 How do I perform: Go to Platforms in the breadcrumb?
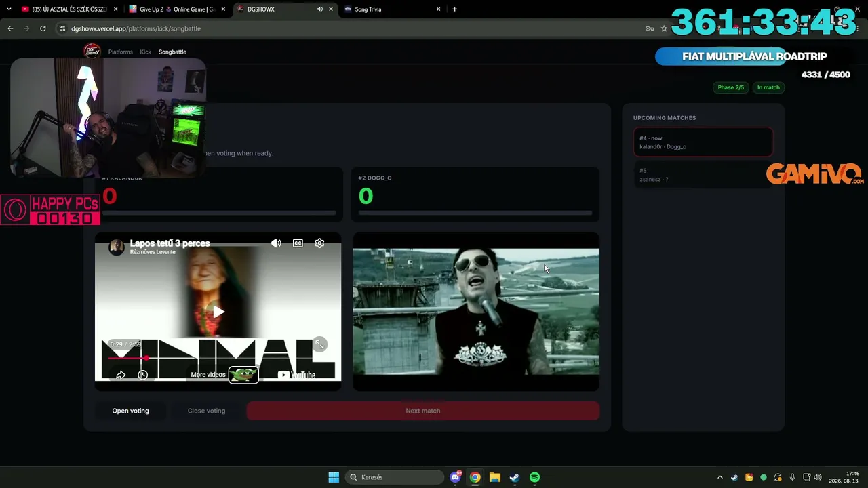[x=121, y=52]
